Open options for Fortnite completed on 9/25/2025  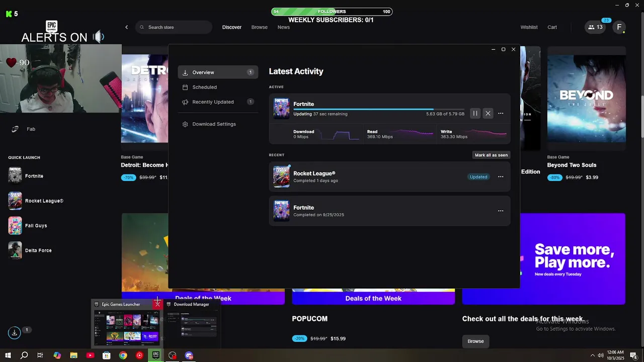[x=501, y=211]
